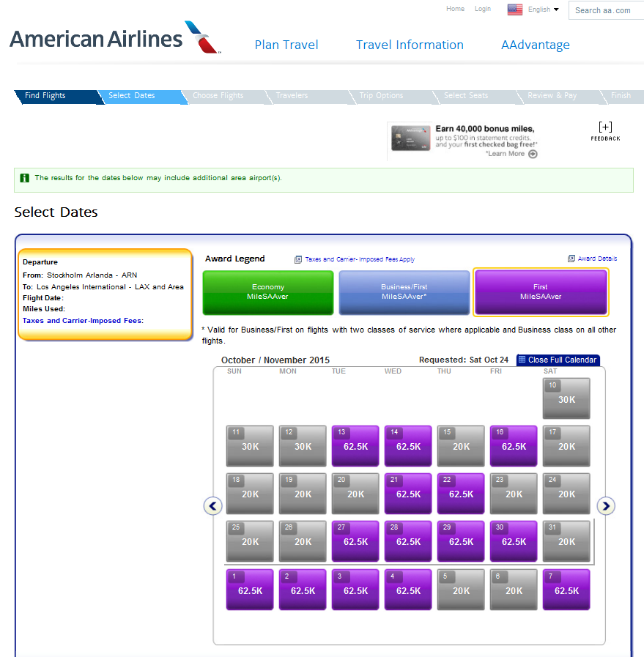The width and height of the screenshot is (644, 657).
Task: Select the First MileSAAver award type
Action: pos(541,292)
